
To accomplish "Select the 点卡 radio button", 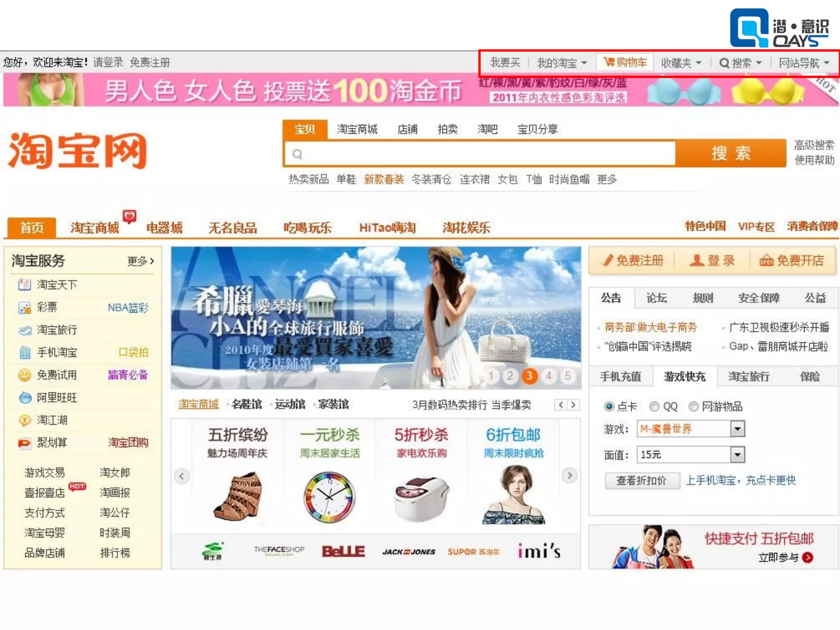I will click(609, 406).
